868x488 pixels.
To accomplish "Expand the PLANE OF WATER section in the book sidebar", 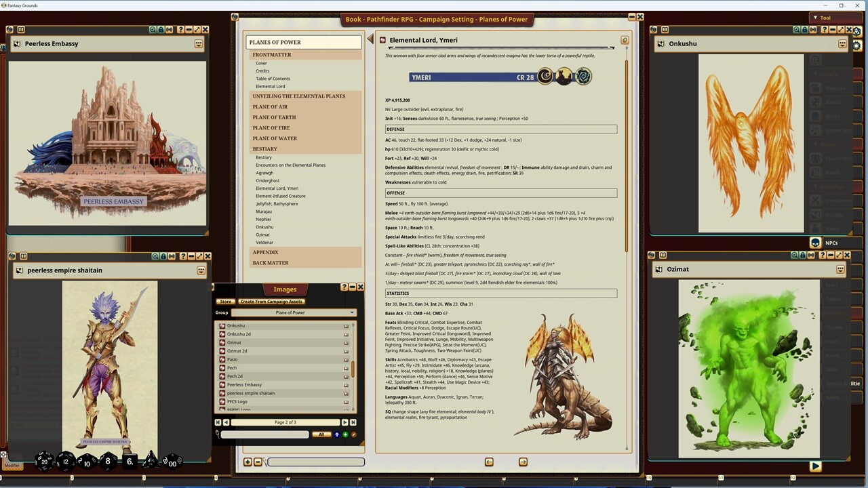I will click(x=275, y=138).
